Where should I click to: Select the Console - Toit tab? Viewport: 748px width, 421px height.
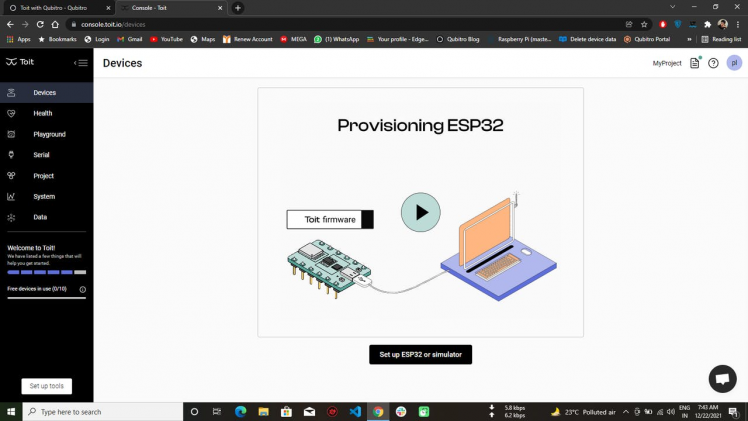pos(171,8)
